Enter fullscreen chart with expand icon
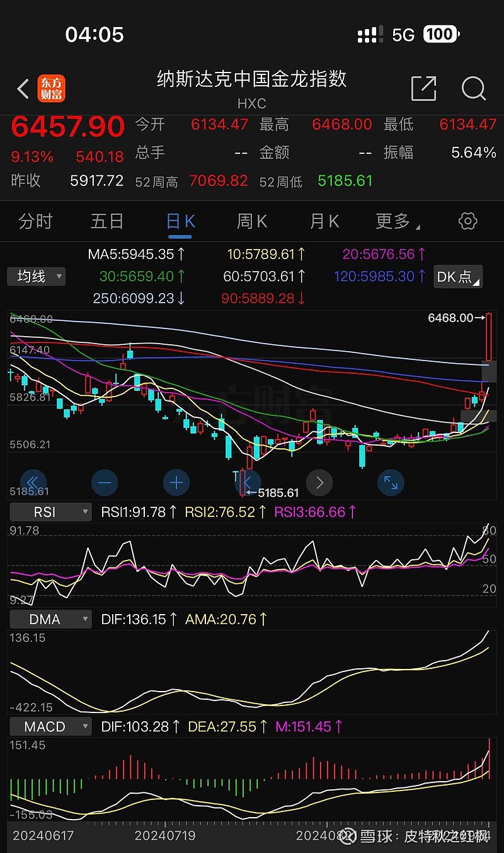This screenshot has height=853, width=504. click(391, 482)
